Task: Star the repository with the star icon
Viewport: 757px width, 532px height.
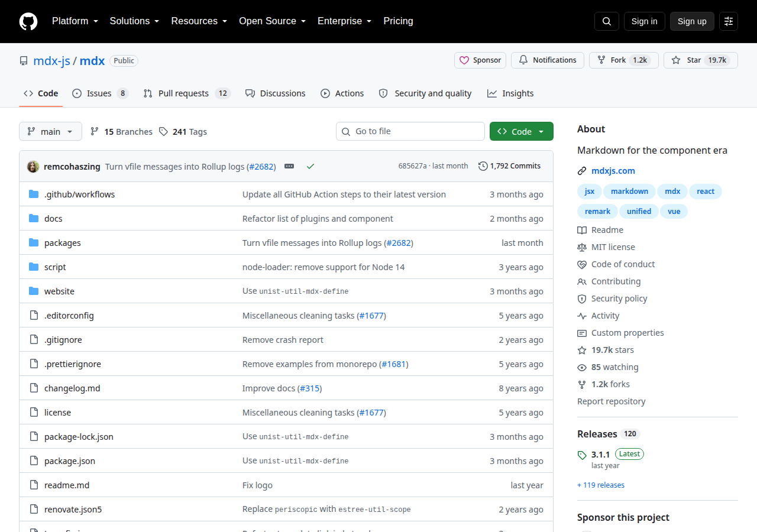Action: click(x=701, y=60)
